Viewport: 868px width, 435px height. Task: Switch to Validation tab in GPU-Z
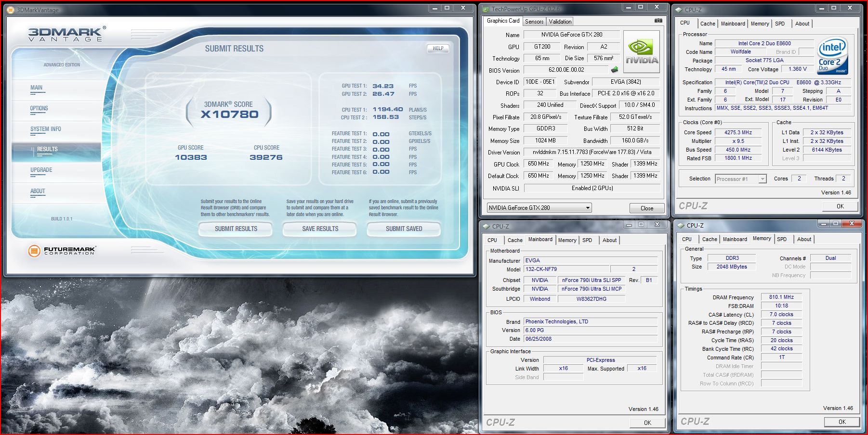click(x=560, y=22)
